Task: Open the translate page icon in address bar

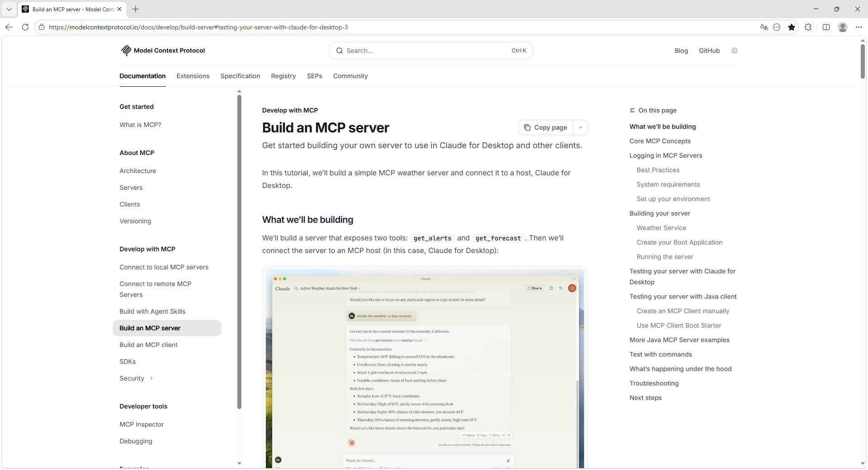Action: click(x=764, y=27)
